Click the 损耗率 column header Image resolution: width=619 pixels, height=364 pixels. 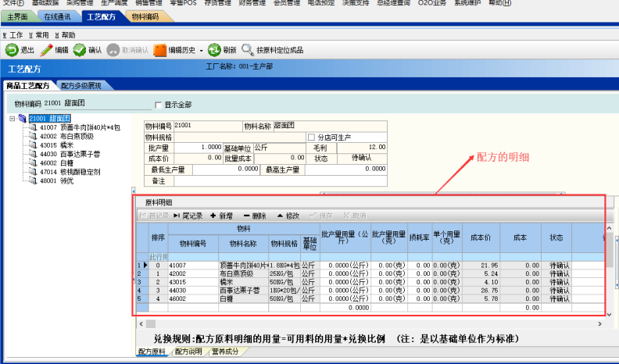pyautogui.click(x=420, y=237)
